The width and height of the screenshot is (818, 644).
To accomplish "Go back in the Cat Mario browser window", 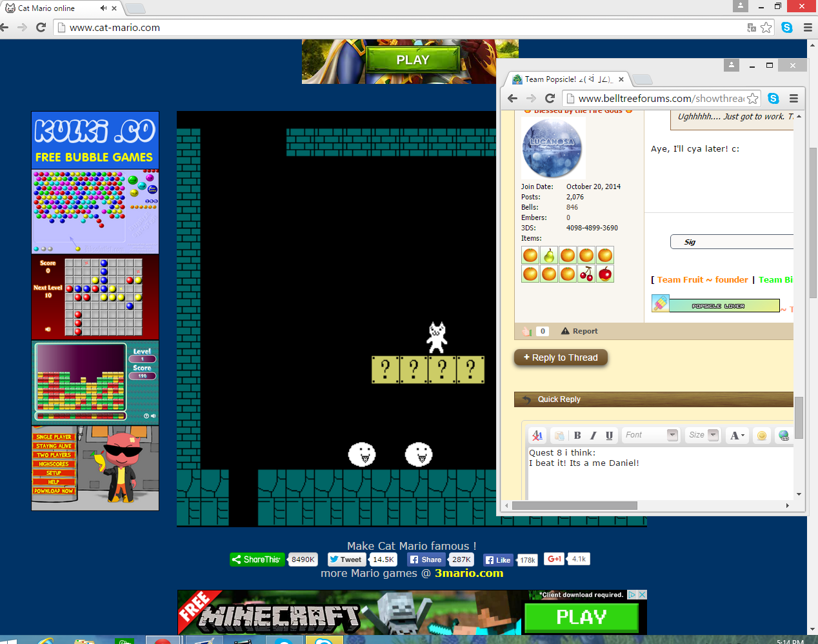I will click(5, 27).
